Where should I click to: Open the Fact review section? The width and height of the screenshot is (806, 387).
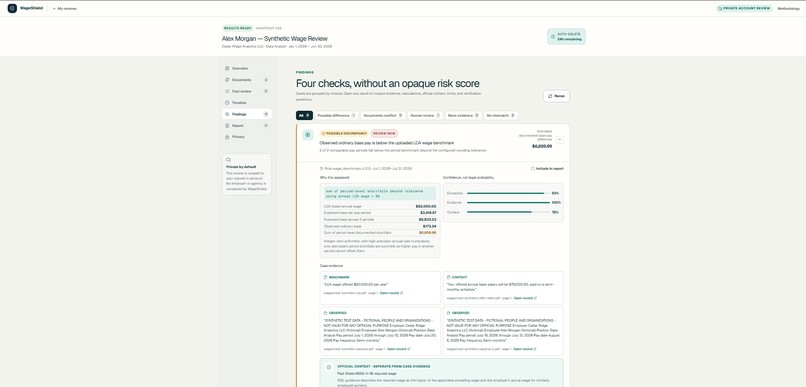click(247, 91)
